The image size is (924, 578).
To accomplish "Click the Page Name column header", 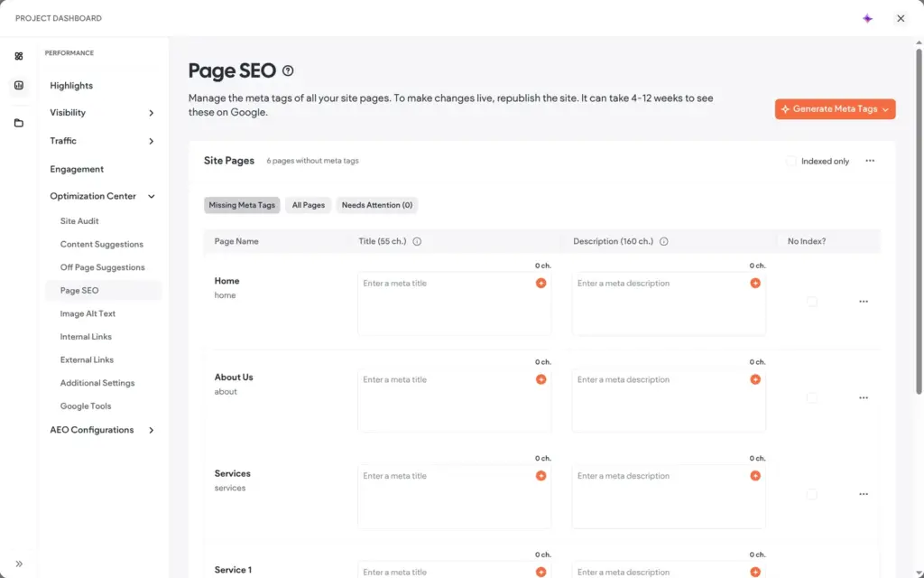I will tap(236, 241).
